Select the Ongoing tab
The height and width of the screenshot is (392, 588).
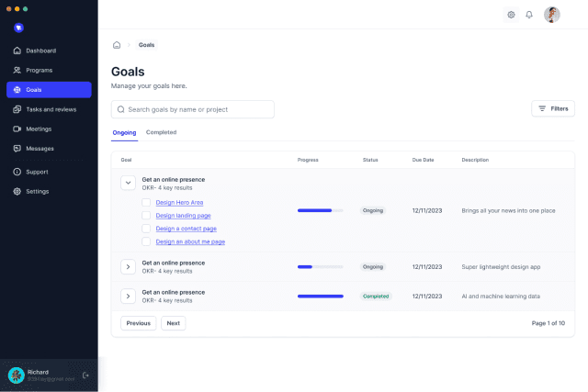tap(124, 132)
